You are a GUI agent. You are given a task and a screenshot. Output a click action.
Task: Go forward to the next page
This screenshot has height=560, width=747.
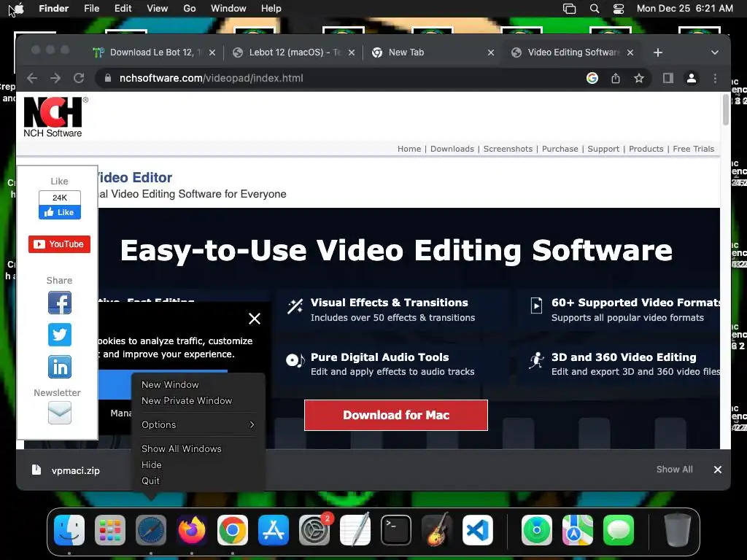(x=55, y=78)
